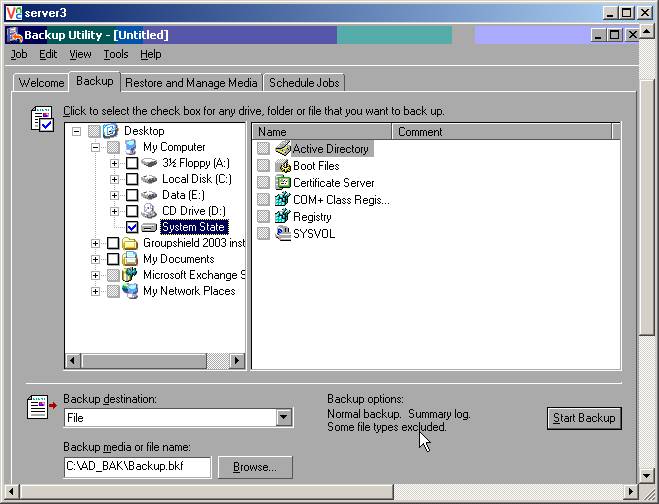Screen dimensions: 659x504
Task: Click the SYSVOL icon
Action: click(x=283, y=234)
